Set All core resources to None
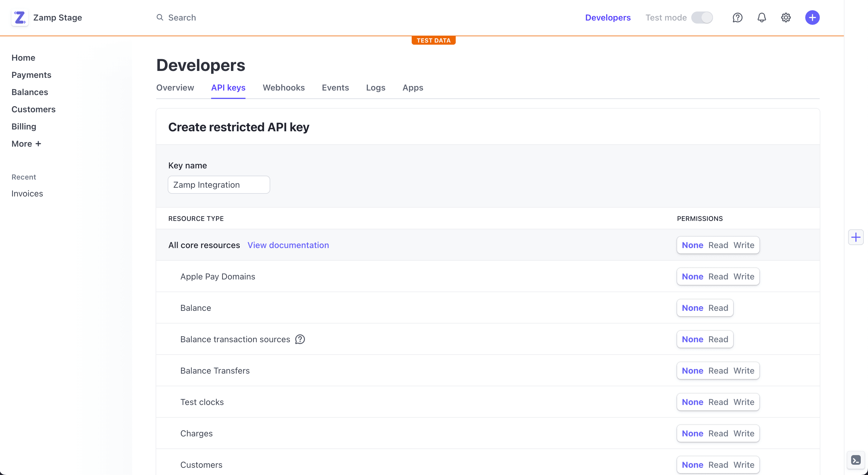This screenshot has width=868, height=475. coord(692,245)
